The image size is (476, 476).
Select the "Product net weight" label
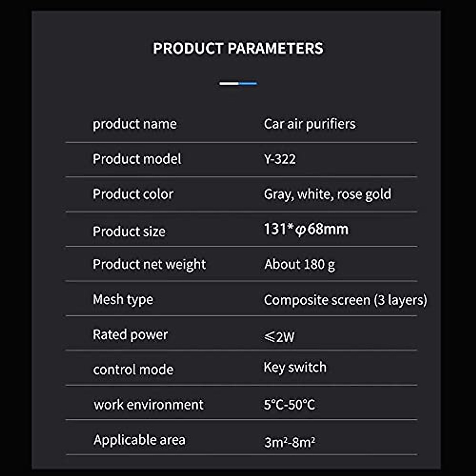(x=149, y=265)
